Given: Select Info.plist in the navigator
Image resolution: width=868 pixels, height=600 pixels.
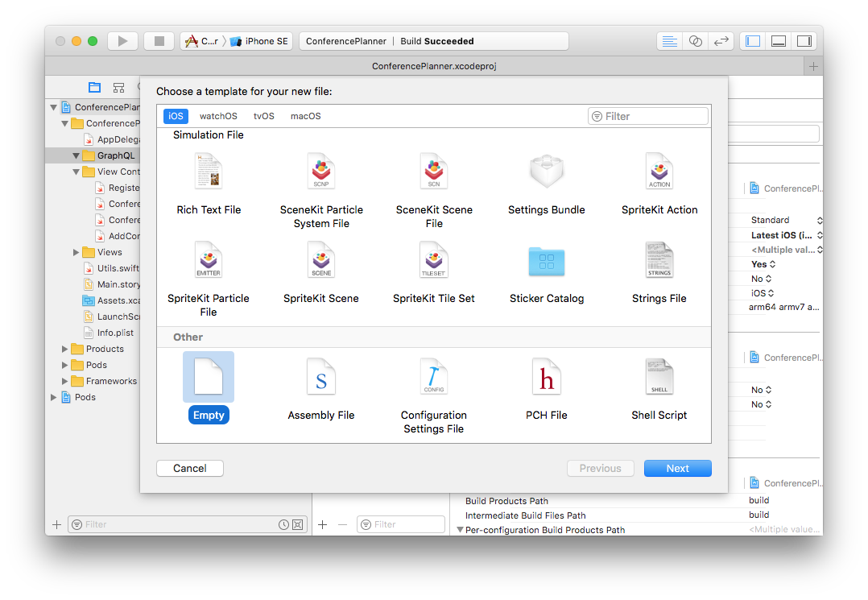Looking at the screenshot, I should tap(109, 333).
